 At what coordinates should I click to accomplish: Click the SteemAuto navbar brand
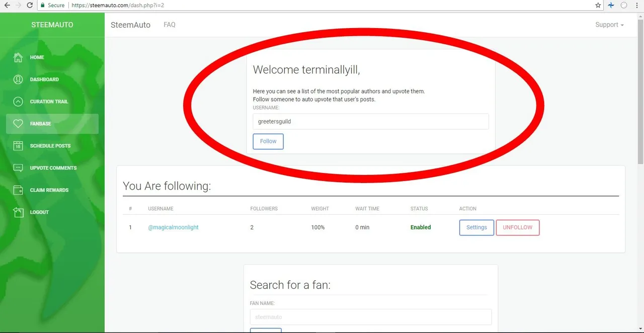point(130,25)
